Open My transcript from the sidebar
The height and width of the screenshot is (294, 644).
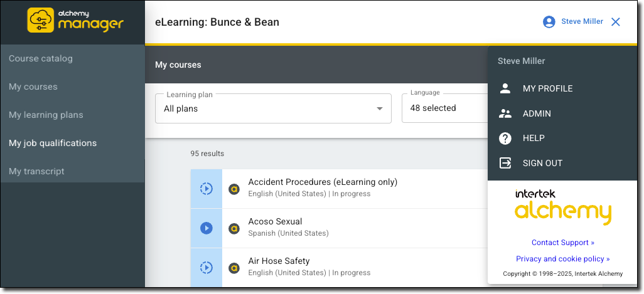point(36,171)
